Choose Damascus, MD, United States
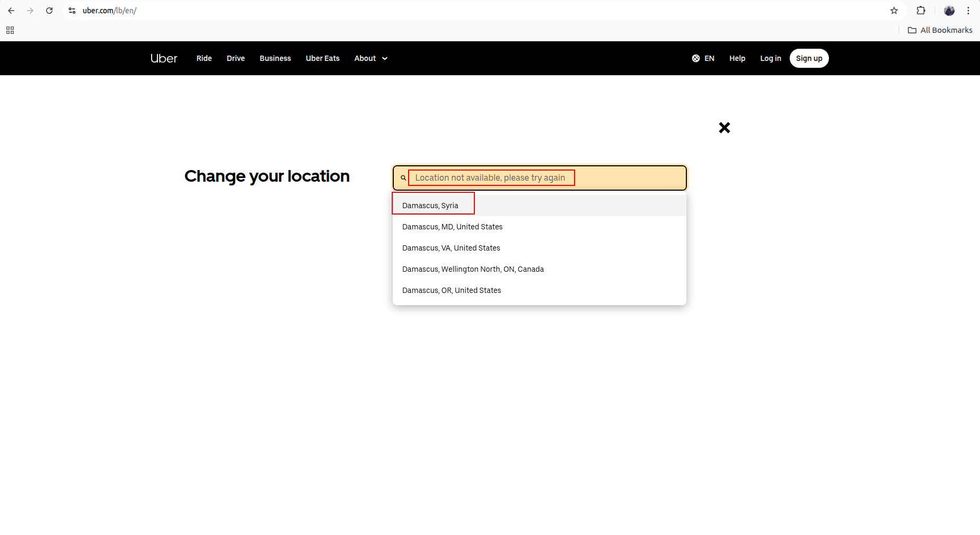The image size is (980, 535). pos(452,227)
